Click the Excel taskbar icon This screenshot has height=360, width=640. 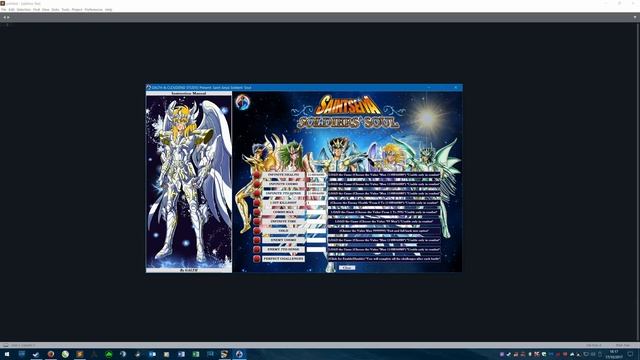[196, 354]
